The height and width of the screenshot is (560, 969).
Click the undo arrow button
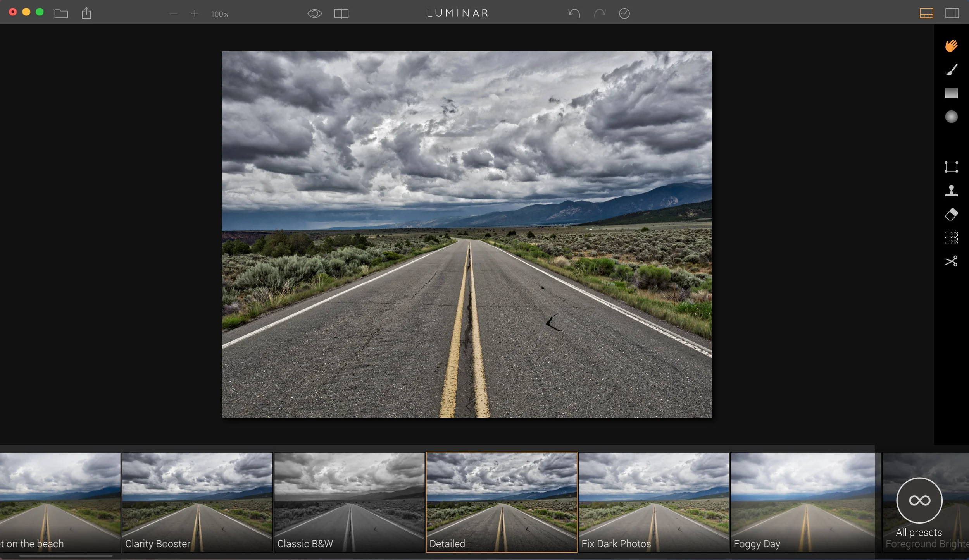(x=574, y=14)
